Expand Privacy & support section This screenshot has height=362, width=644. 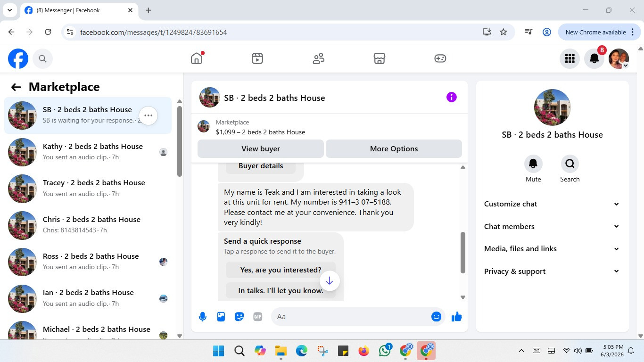tap(552, 271)
